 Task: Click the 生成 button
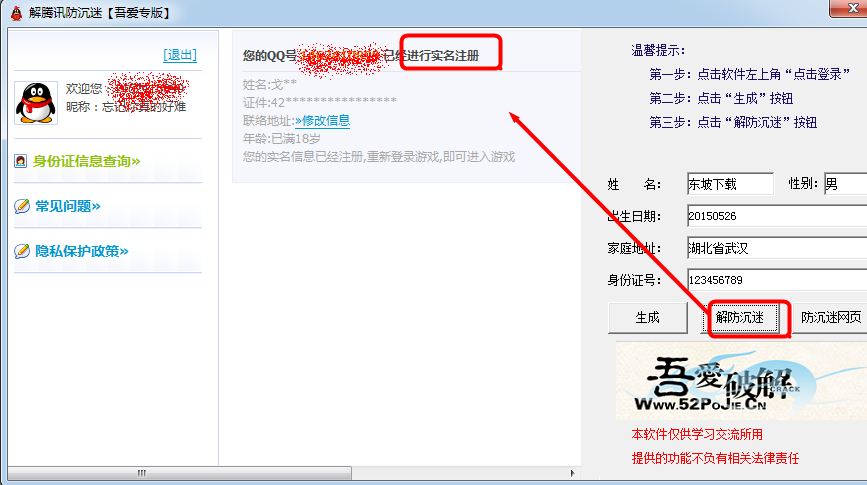647,317
